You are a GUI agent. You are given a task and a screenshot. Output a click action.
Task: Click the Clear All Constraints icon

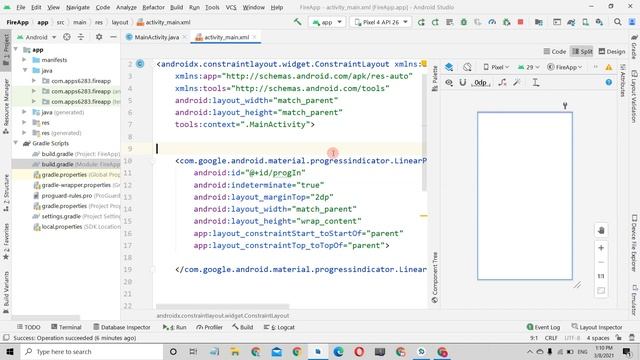coord(502,82)
